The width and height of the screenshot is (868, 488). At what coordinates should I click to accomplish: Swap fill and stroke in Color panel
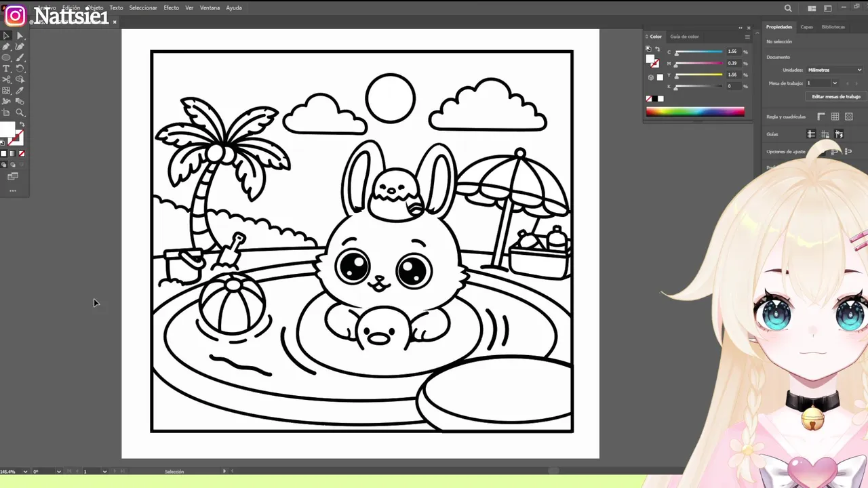click(657, 49)
